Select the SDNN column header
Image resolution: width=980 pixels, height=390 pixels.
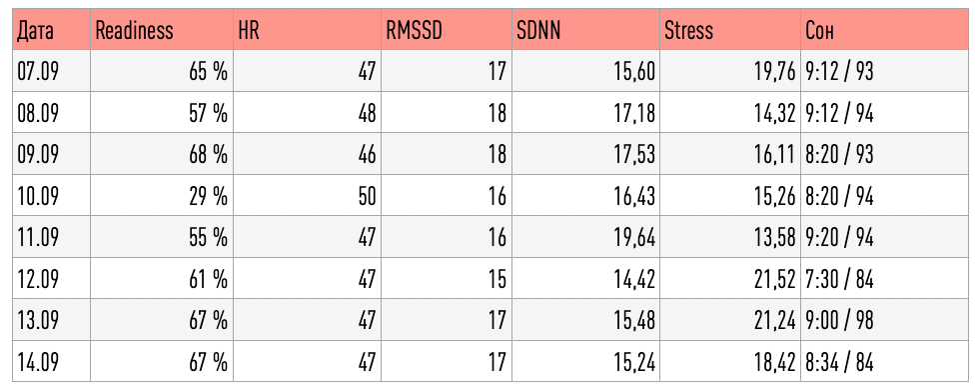(x=585, y=29)
